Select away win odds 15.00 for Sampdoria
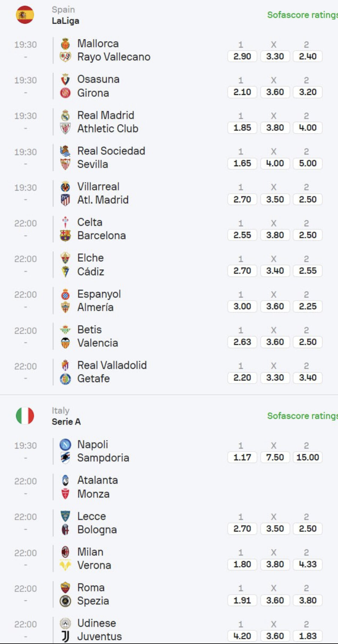 (x=308, y=457)
